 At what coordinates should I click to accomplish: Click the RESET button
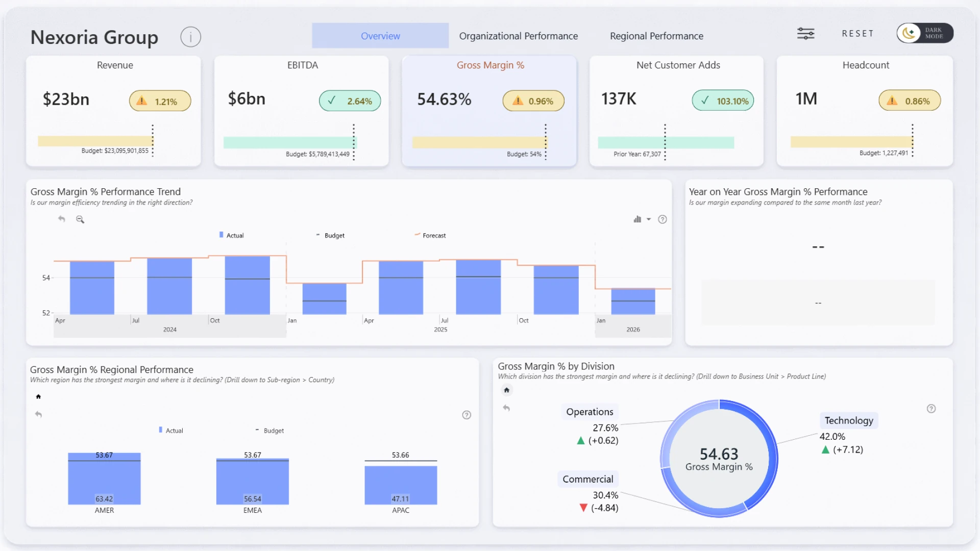pyautogui.click(x=857, y=34)
